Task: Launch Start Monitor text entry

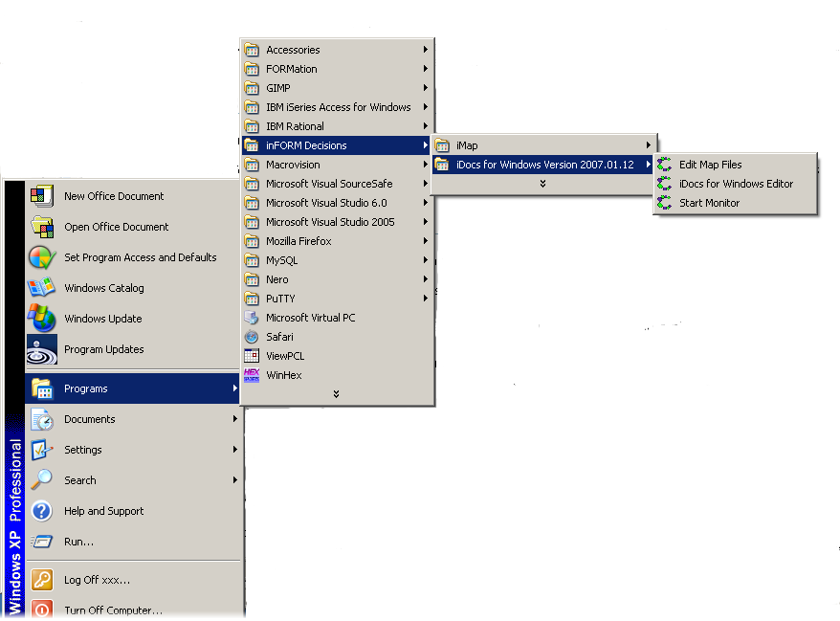Action: tap(709, 203)
